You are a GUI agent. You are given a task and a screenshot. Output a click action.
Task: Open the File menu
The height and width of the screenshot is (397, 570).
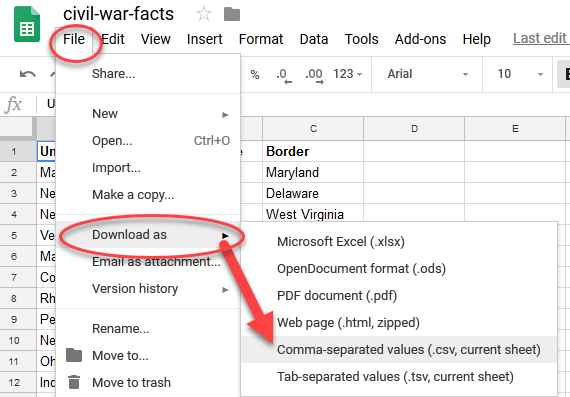pos(74,39)
